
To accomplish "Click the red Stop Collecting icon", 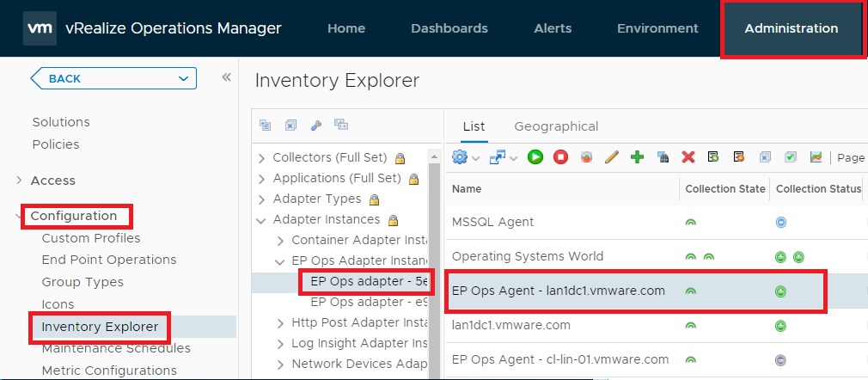I will click(x=561, y=157).
